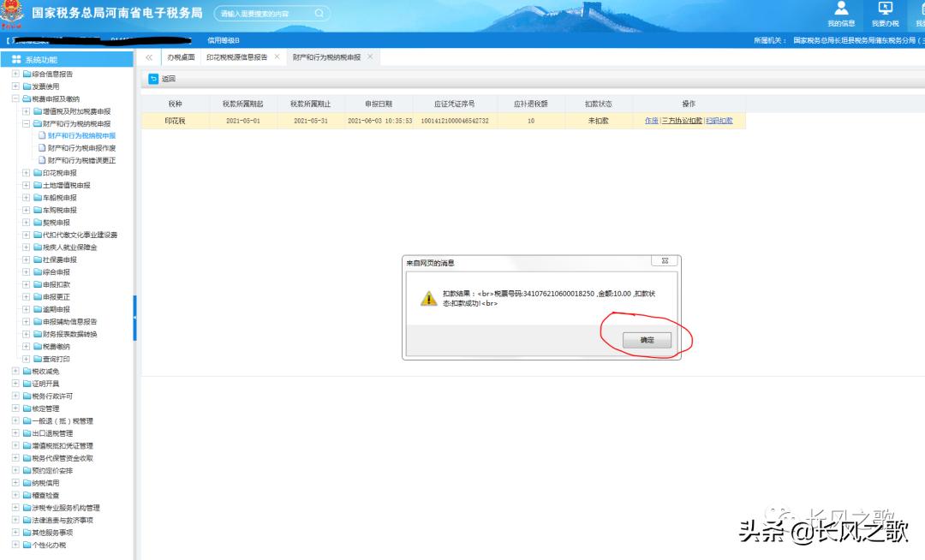Click the 三方协议扣款 link
Image resolution: width=925 pixels, height=560 pixels.
[682, 120]
